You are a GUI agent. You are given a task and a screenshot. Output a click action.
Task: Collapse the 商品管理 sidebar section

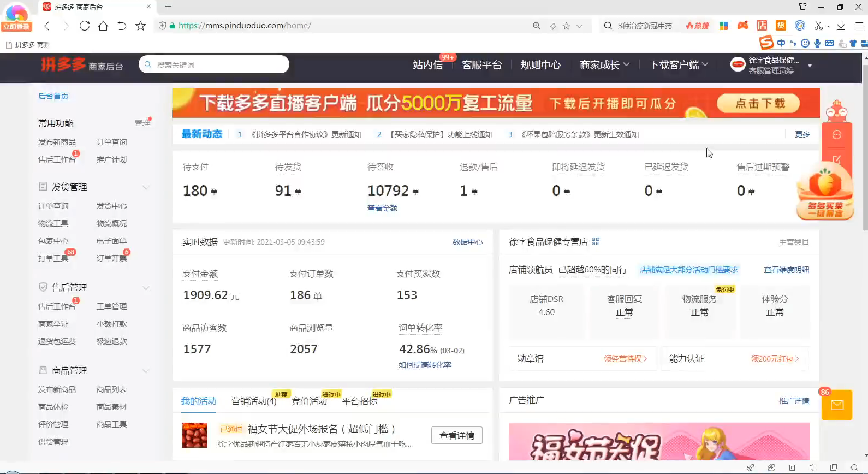click(x=146, y=371)
